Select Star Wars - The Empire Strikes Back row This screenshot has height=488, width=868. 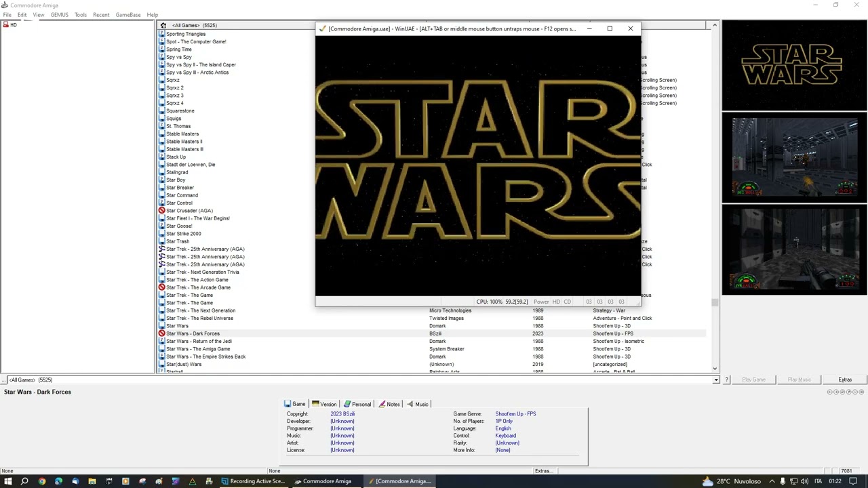pyautogui.click(x=432, y=357)
